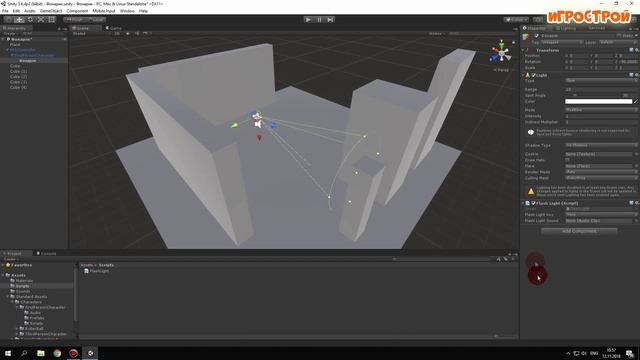Image resolution: width=640 pixels, height=360 pixels.
Task: Switch to the Console tab
Action: (47, 253)
